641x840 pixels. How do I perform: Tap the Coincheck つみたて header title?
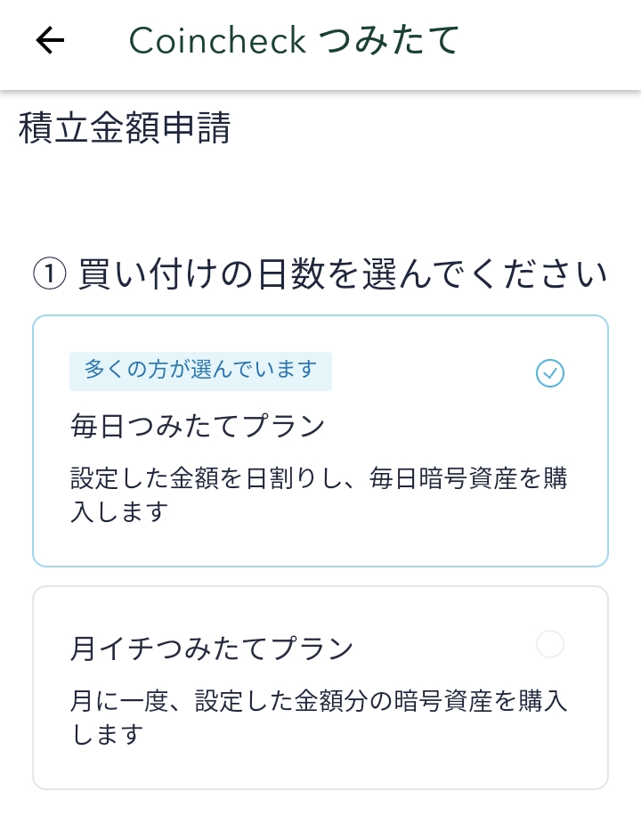(x=295, y=40)
